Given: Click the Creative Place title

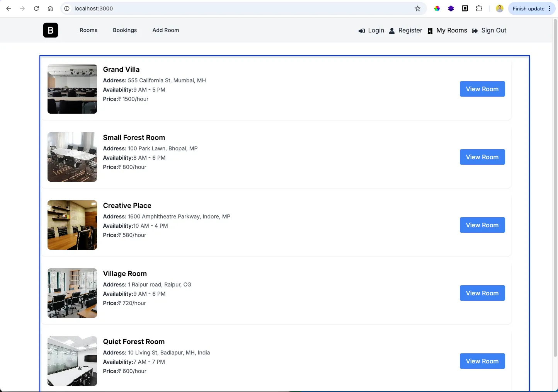Looking at the screenshot, I should tap(127, 206).
